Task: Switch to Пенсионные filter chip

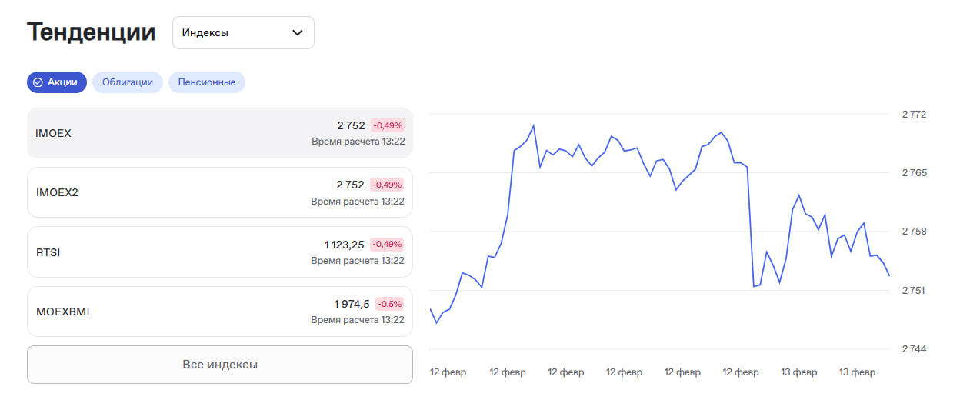Action: pos(206,82)
